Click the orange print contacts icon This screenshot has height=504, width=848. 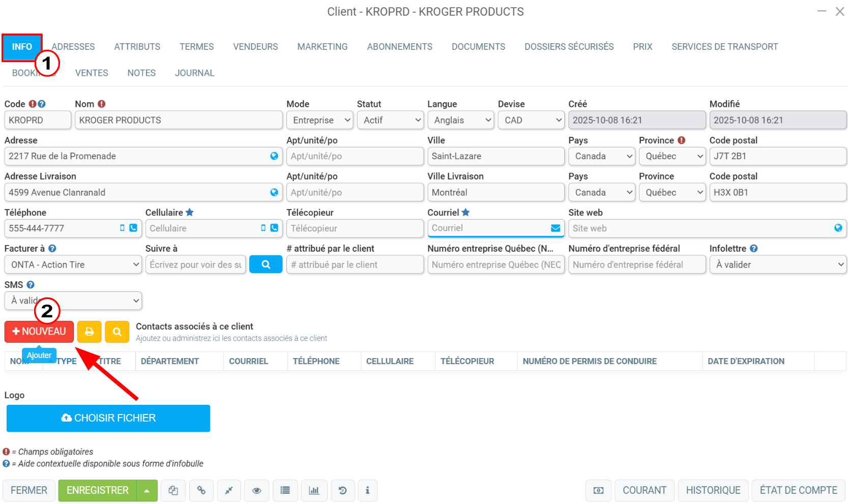(90, 332)
